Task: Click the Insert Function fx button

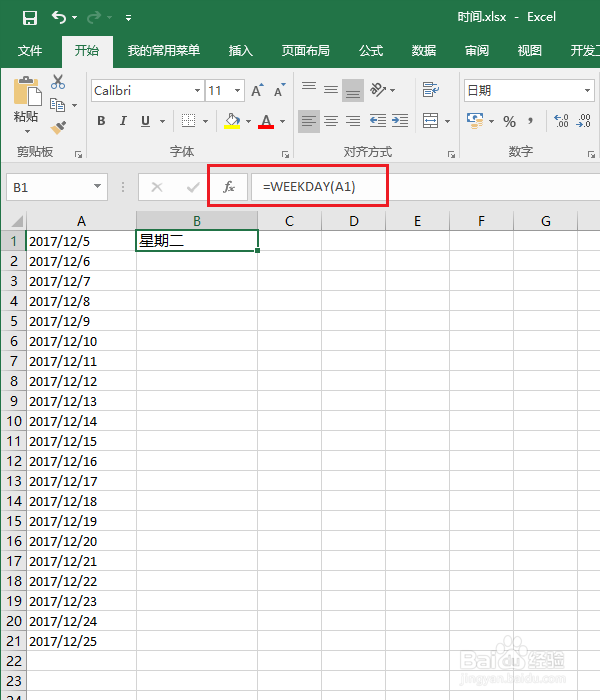Action: coord(229,187)
